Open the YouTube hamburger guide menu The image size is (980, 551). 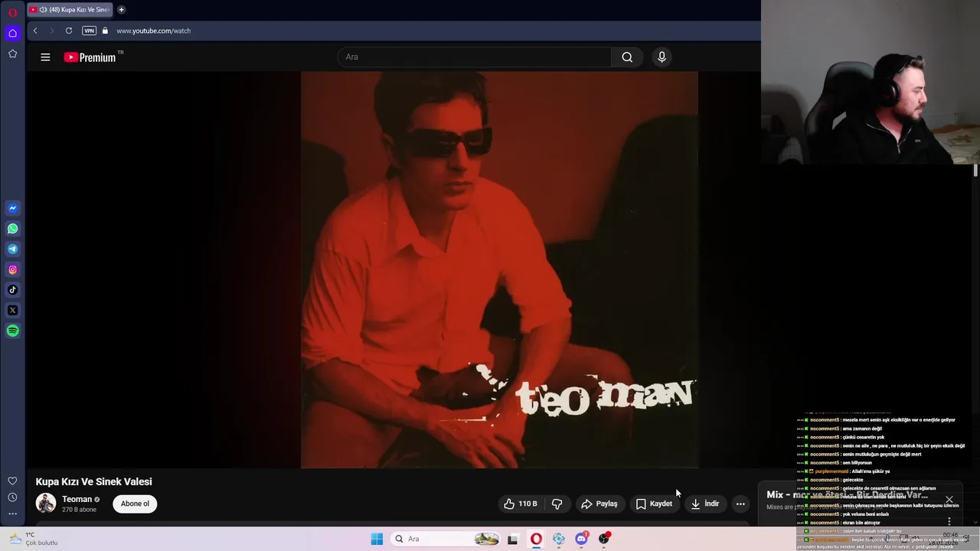[x=45, y=57]
